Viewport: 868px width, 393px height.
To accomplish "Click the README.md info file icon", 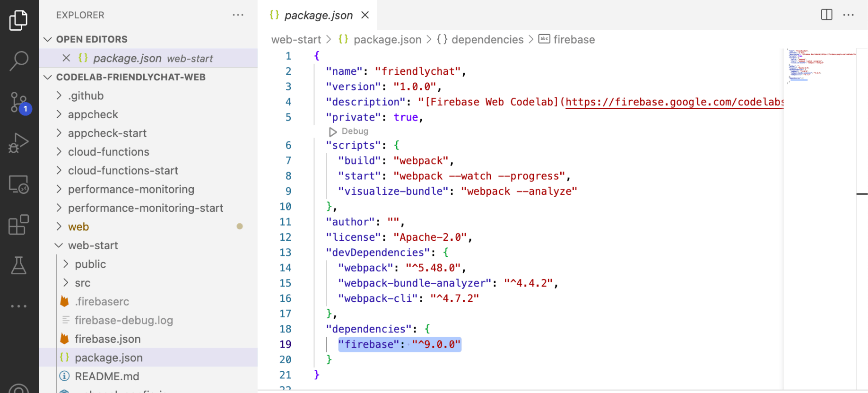I will click(x=64, y=376).
